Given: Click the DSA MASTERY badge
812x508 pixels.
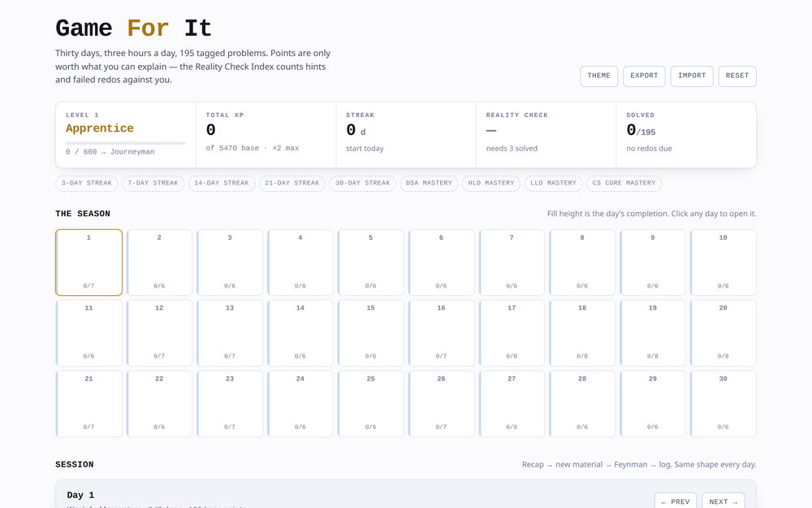Looking at the screenshot, I should (x=429, y=184).
